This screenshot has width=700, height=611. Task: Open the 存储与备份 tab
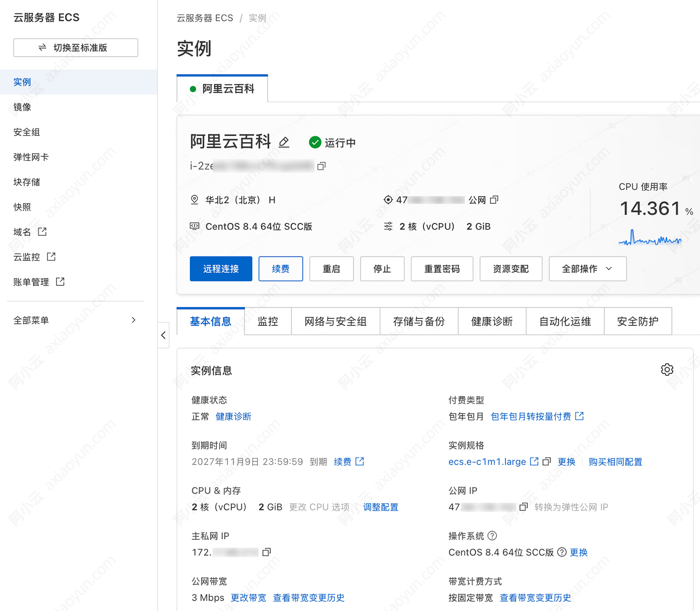pos(419,322)
